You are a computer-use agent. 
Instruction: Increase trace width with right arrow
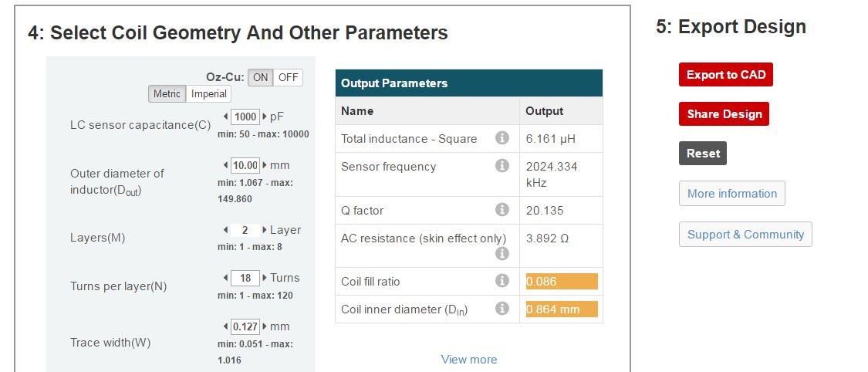265,326
